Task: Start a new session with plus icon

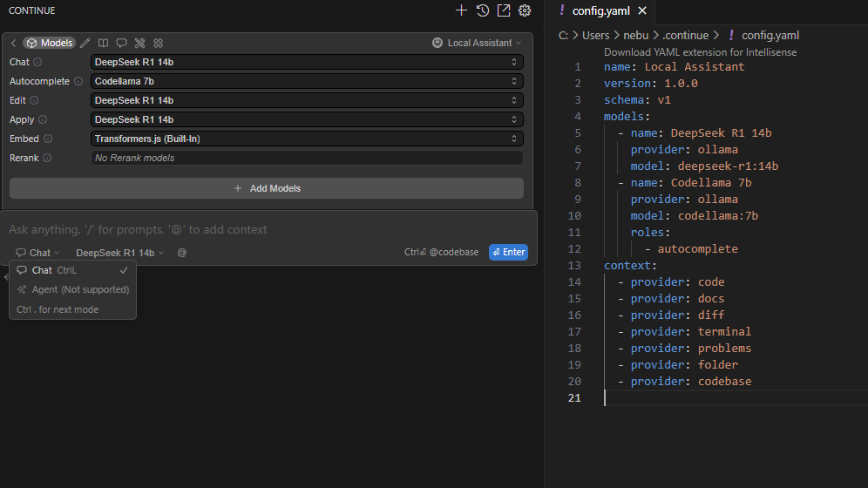Action: point(461,10)
